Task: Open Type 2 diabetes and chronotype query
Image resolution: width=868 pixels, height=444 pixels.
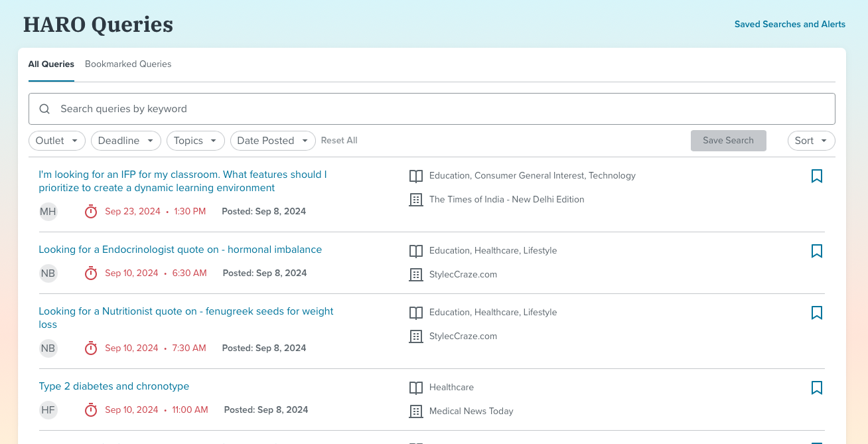Action: [x=113, y=386]
